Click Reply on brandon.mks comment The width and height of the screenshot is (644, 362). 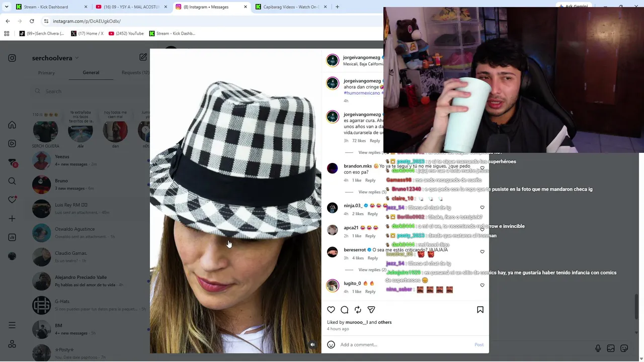point(370,180)
